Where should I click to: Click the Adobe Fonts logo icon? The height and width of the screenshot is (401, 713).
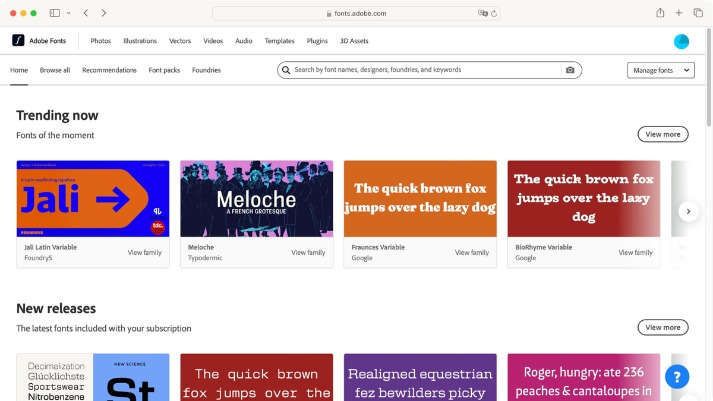click(18, 40)
